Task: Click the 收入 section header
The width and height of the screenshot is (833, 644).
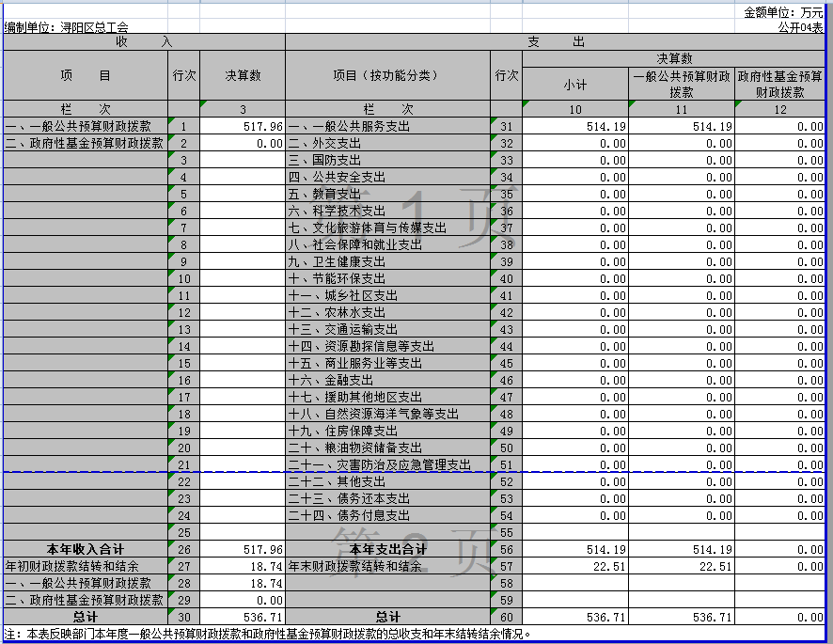Action: [x=141, y=41]
